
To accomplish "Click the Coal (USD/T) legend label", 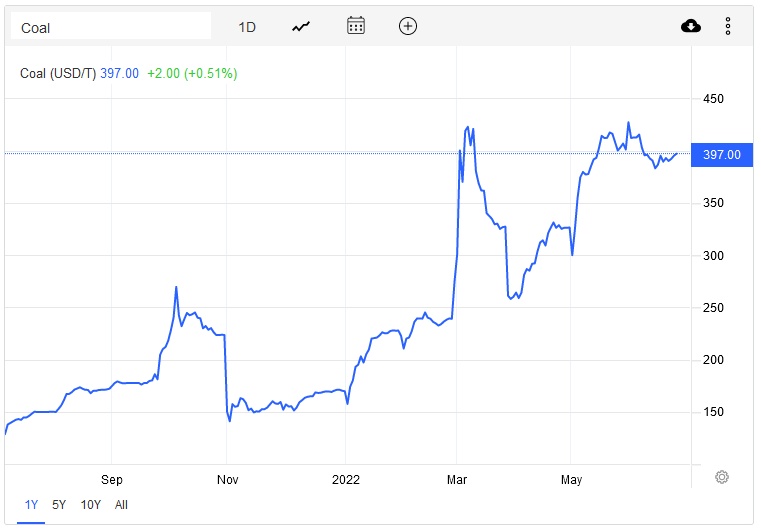I will pos(58,73).
